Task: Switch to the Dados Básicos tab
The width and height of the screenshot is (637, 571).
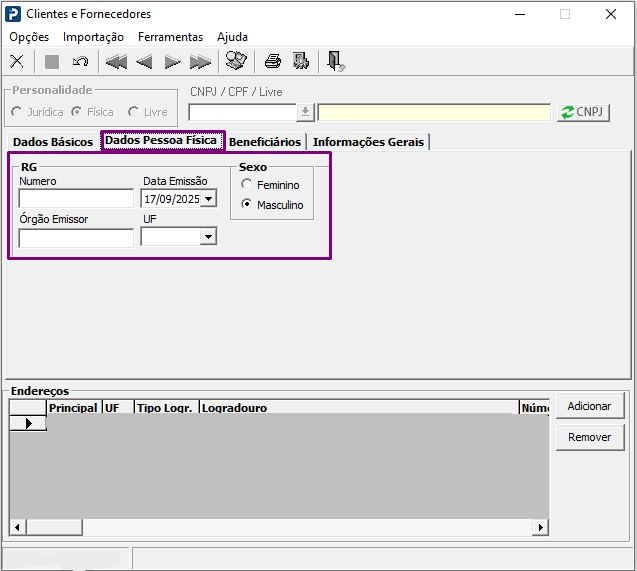Action: coord(52,142)
